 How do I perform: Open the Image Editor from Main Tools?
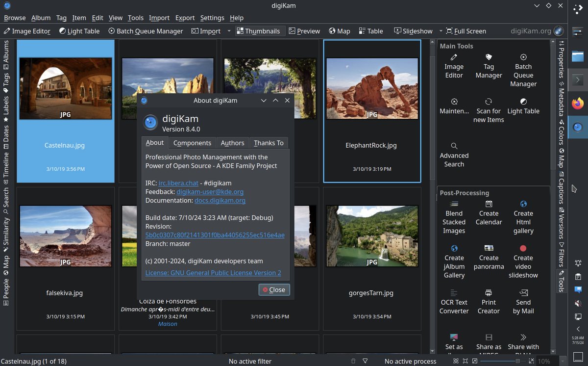[x=454, y=66]
